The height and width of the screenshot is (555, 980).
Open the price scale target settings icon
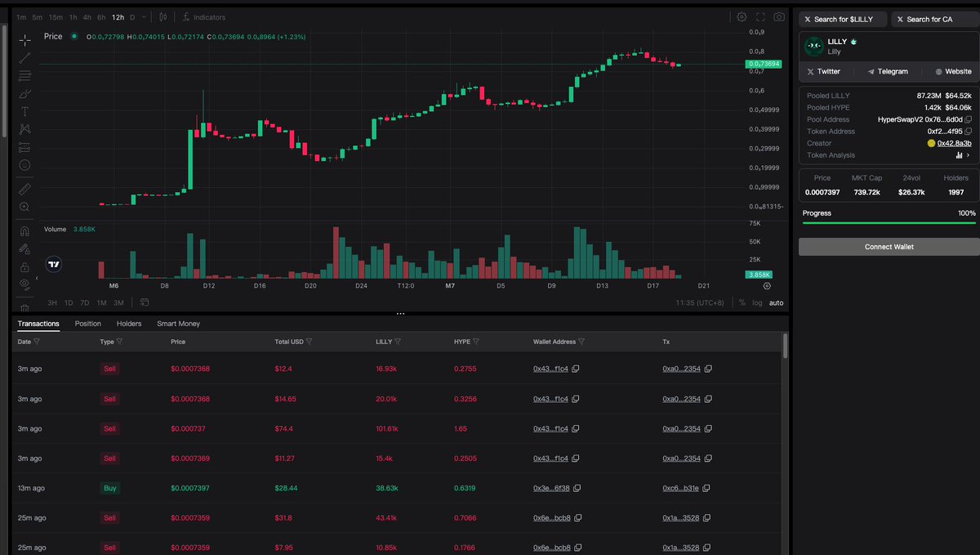(766, 286)
